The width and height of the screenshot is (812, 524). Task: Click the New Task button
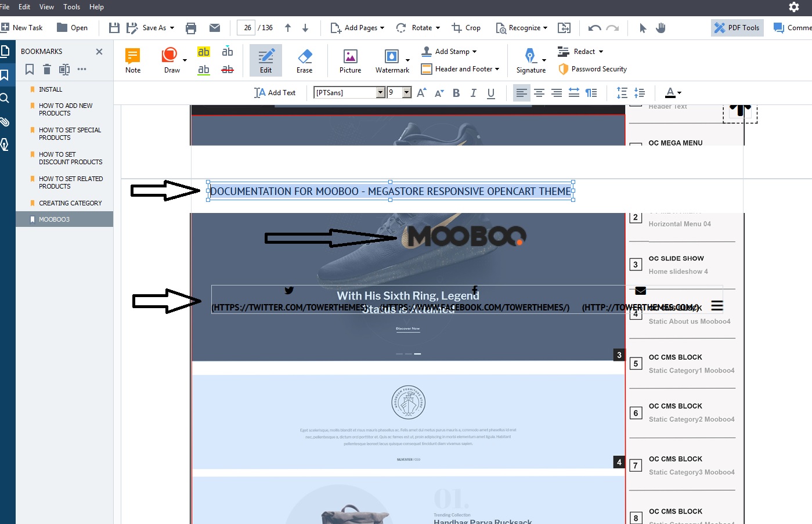pyautogui.click(x=22, y=28)
